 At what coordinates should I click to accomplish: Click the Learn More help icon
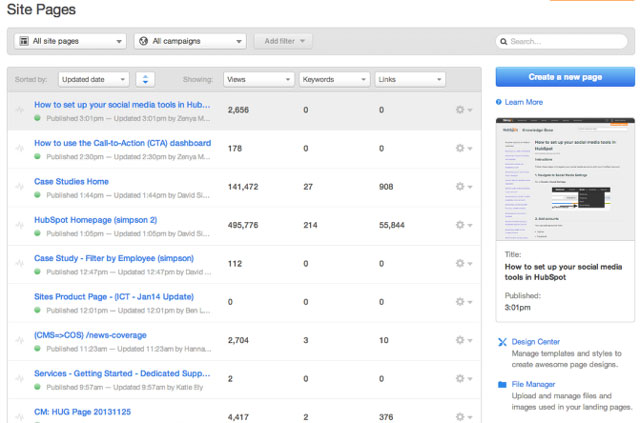pyautogui.click(x=500, y=102)
